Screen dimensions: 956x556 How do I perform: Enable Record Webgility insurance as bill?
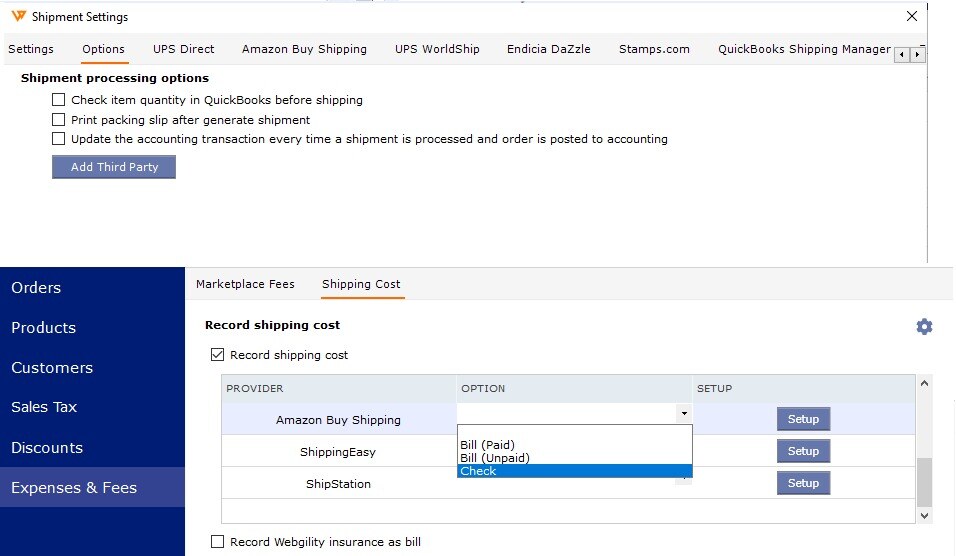[x=217, y=541]
